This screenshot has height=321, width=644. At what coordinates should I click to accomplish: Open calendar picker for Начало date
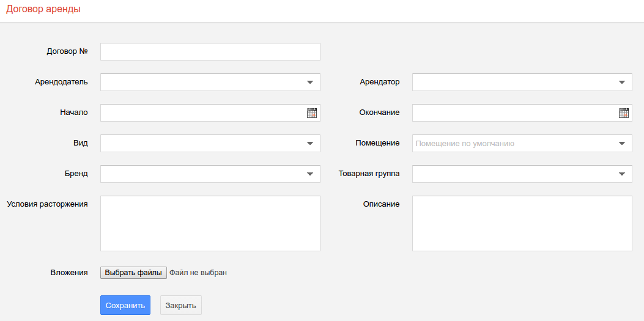pyautogui.click(x=312, y=113)
